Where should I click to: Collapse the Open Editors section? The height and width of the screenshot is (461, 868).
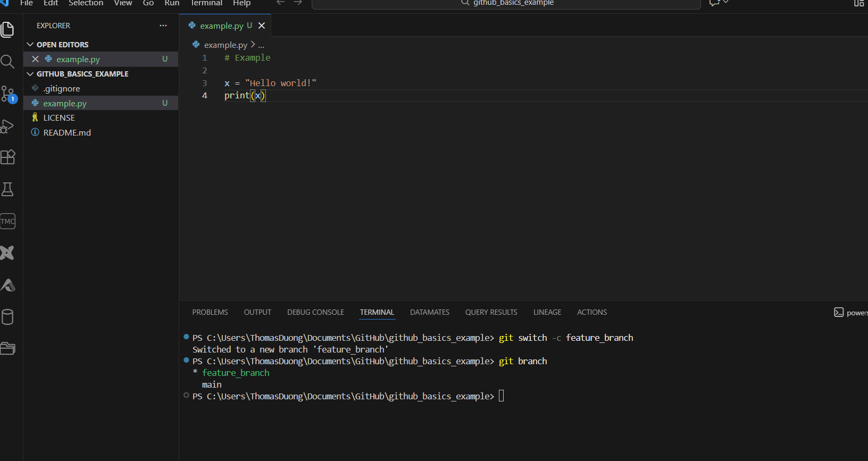[30, 45]
